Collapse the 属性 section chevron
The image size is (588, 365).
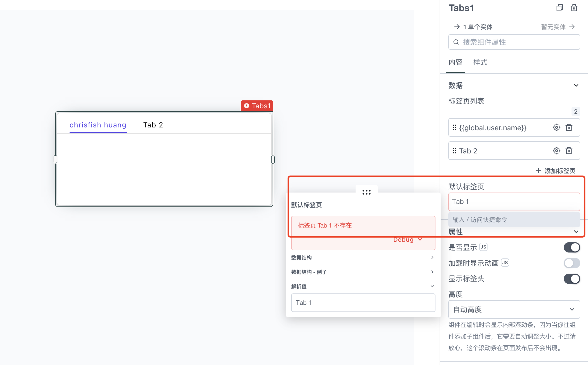pyautogui.click(x=576, y=232)
